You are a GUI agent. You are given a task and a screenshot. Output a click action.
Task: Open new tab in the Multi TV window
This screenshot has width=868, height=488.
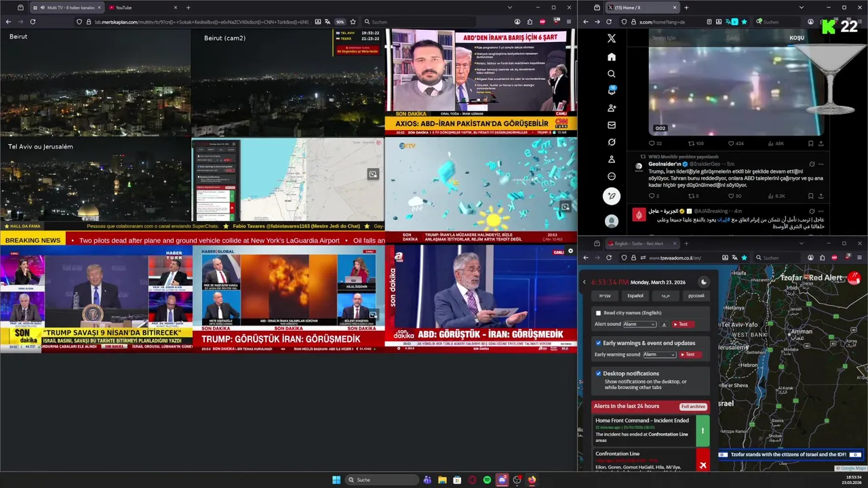pos(188,7)
